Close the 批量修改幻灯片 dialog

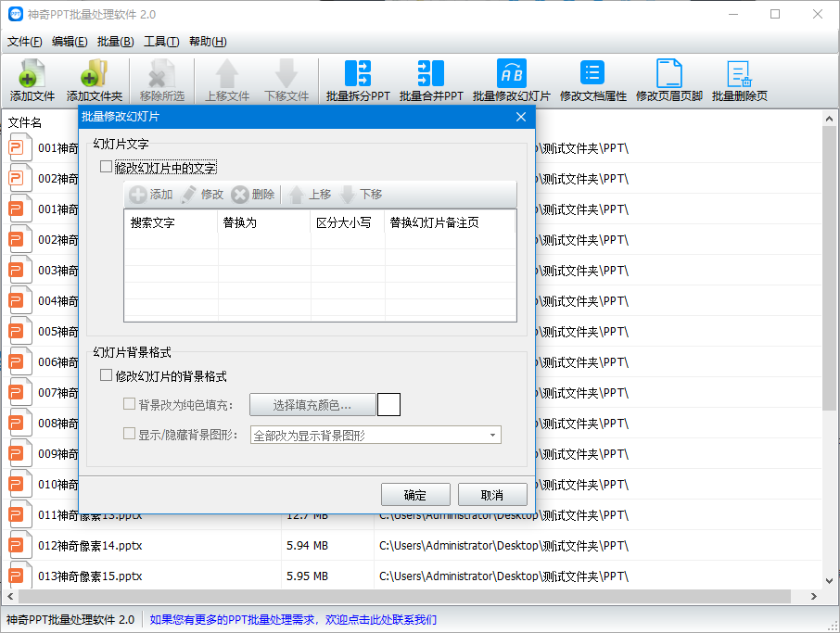(x=521, y=117)
